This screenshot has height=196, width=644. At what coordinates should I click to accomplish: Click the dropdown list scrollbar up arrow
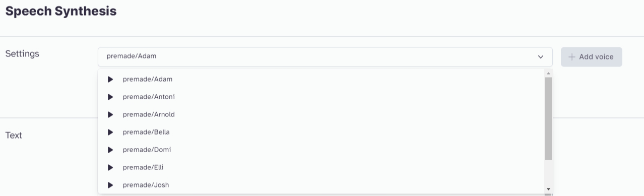click(549, 74)
